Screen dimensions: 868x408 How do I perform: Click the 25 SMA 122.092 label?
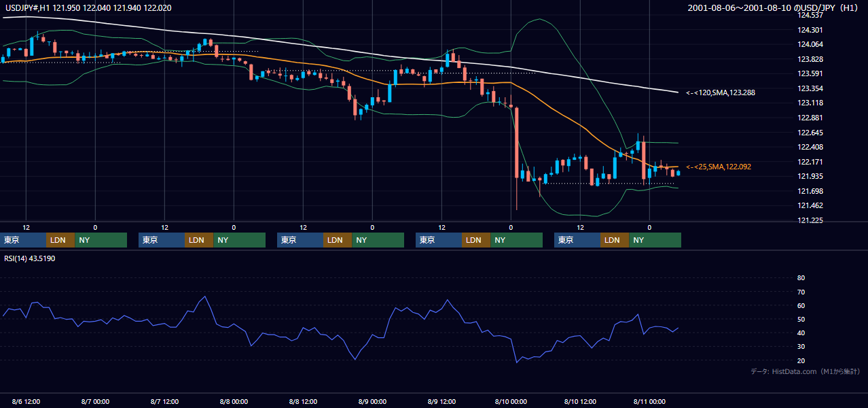coord(719,167)
